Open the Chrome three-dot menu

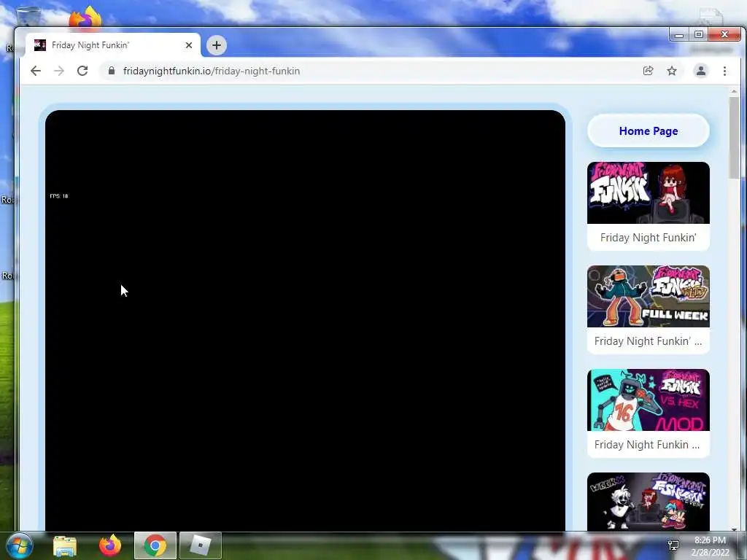724,71
